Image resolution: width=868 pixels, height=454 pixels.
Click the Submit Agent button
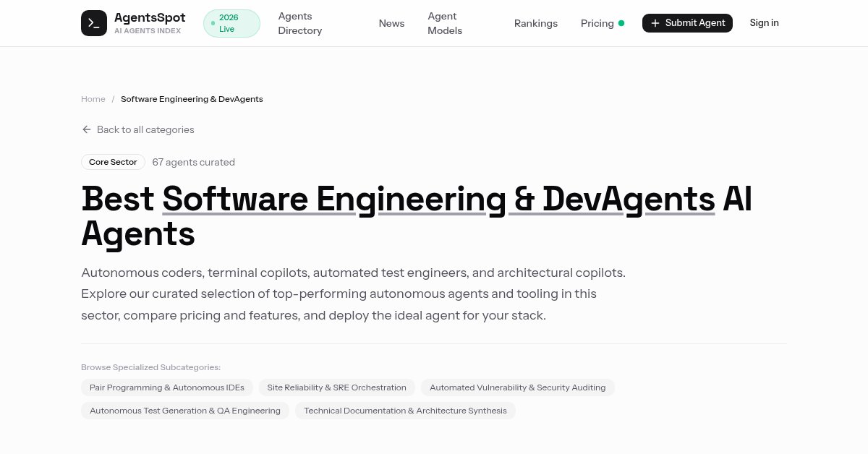[x=687, y=23]
